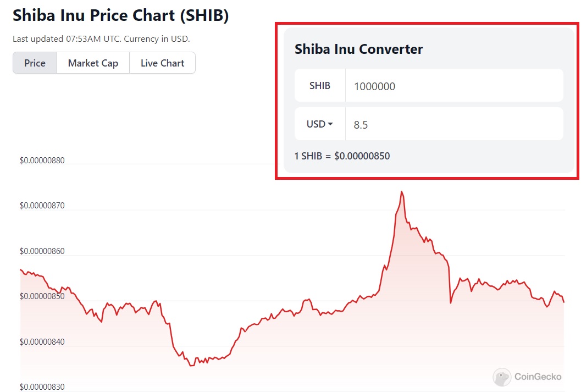Open the USD currency dropdown

[319, 124]
